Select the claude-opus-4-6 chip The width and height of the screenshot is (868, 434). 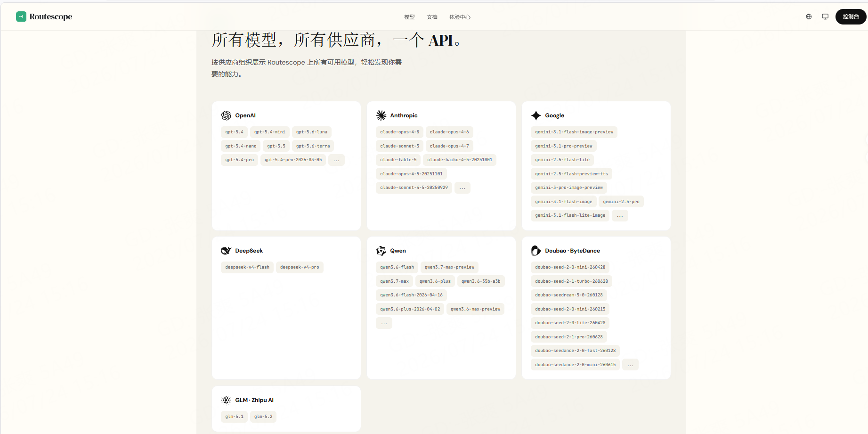tap(449, 132)
